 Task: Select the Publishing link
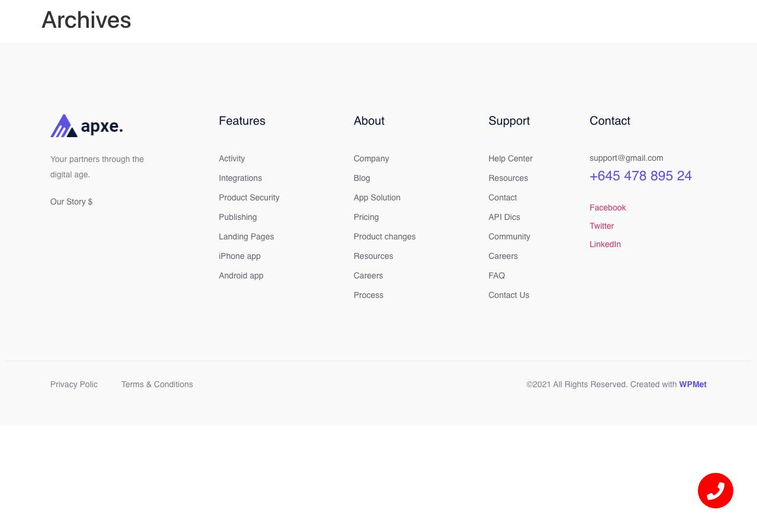(x=238, y=217)
